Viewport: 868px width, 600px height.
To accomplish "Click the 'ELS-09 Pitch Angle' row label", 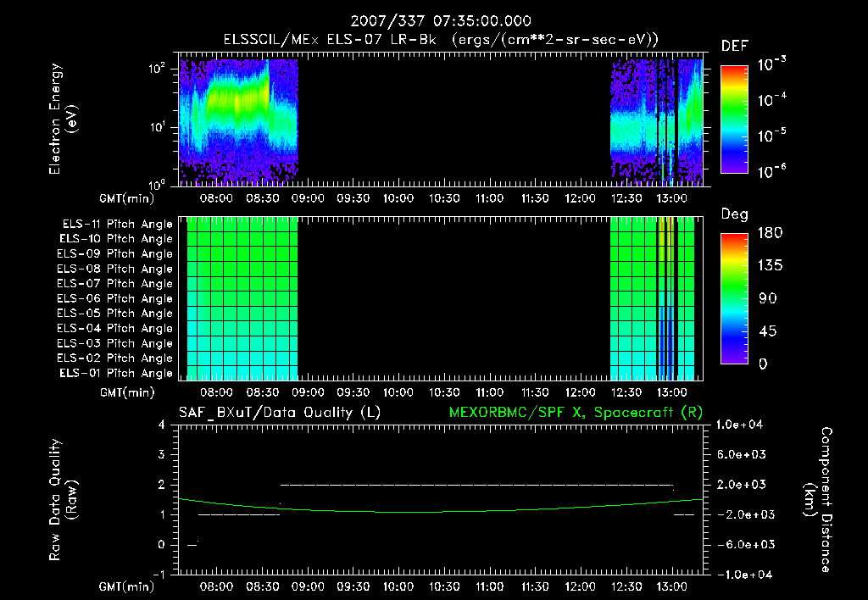I will [x=114, y=254].
